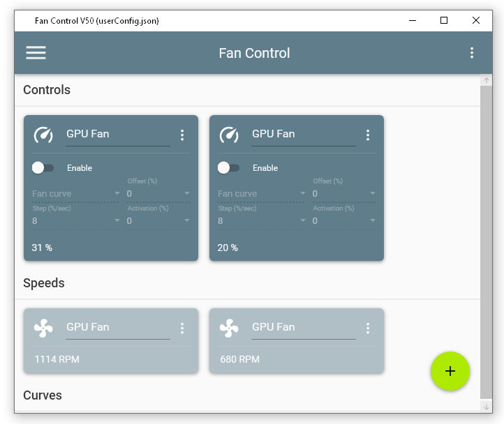The height and width of the screenshot is (424, 504).
Task: Edit GPU Fan name on 1114 RPM card
Action: coord(118,328)
